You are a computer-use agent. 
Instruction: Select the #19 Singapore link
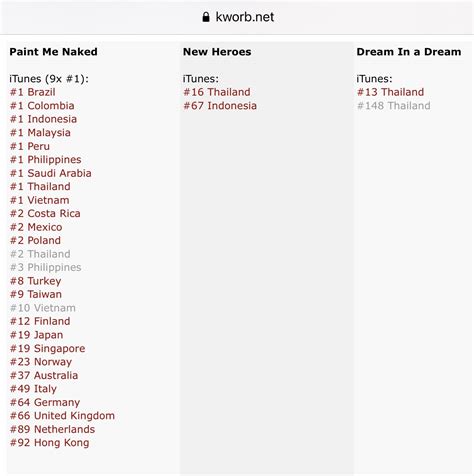48,348
